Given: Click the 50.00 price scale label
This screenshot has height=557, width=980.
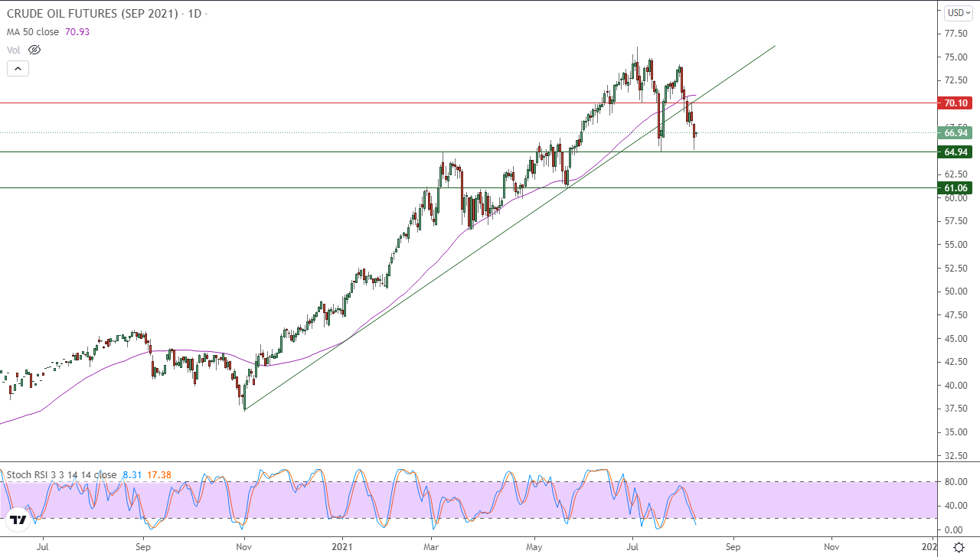Looking at the screenshot, I should tap(955, 292).
